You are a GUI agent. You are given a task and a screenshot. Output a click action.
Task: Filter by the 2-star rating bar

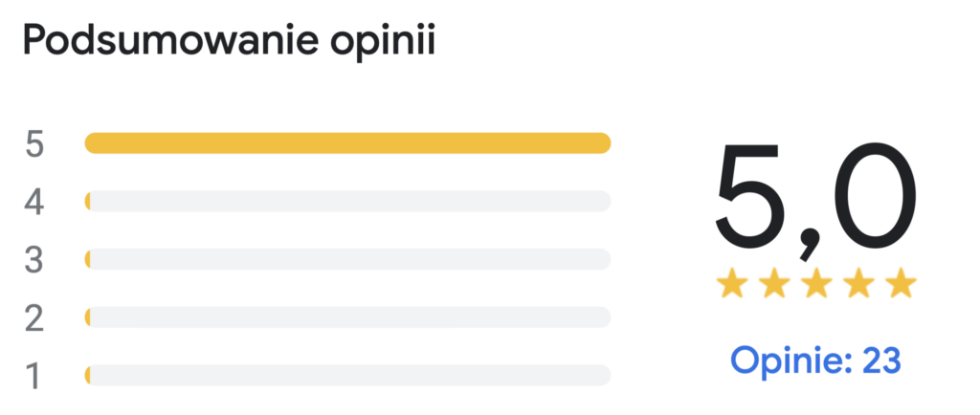pos(347,317)
